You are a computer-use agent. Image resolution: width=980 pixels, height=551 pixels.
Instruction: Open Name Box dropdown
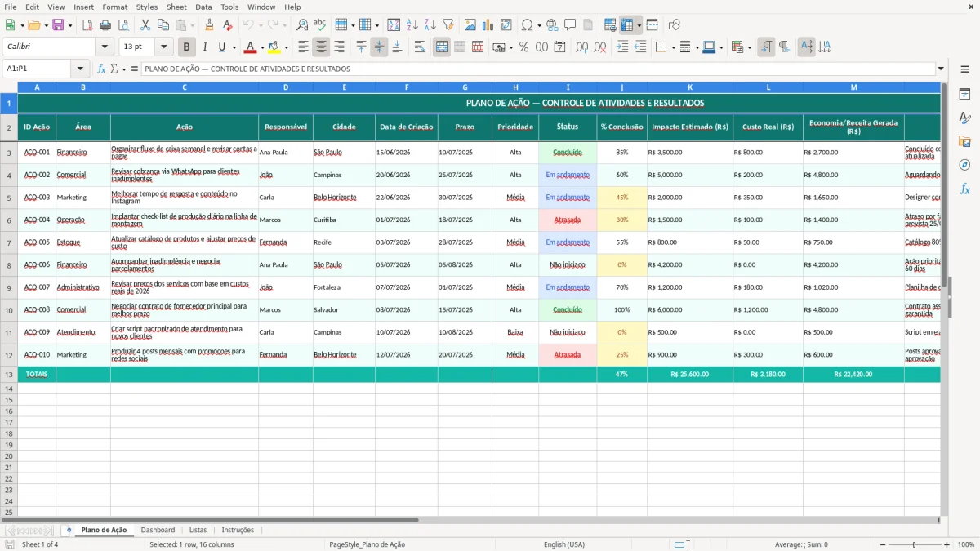[x=80, y=69]
